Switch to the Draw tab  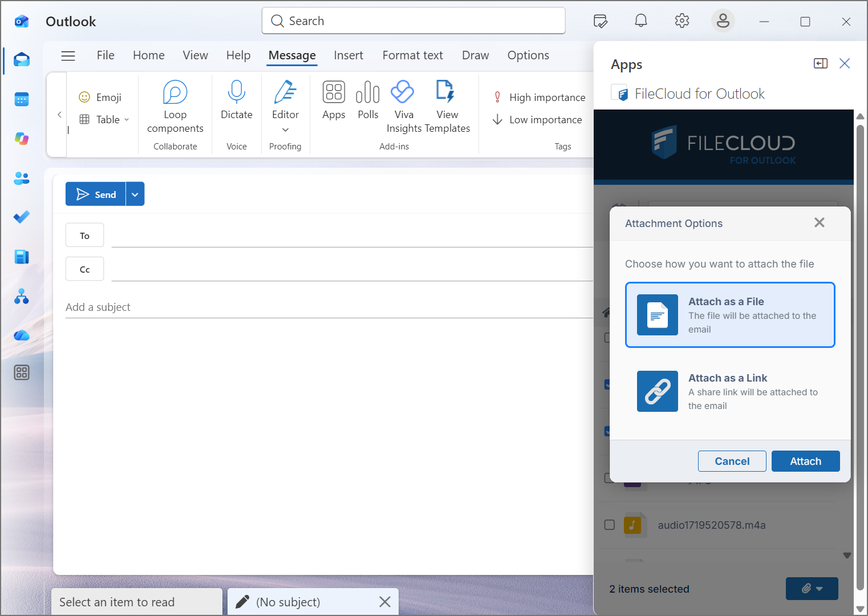(x=476, y=55)
